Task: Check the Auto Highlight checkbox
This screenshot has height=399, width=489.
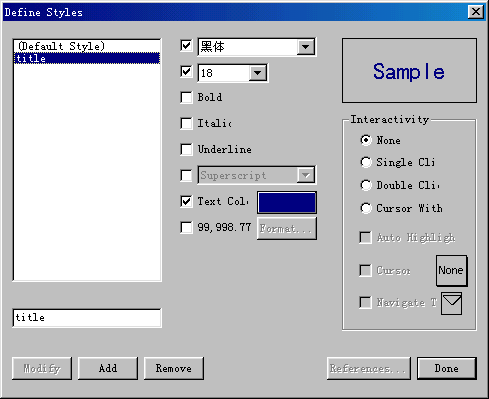Action: (365, 238)
